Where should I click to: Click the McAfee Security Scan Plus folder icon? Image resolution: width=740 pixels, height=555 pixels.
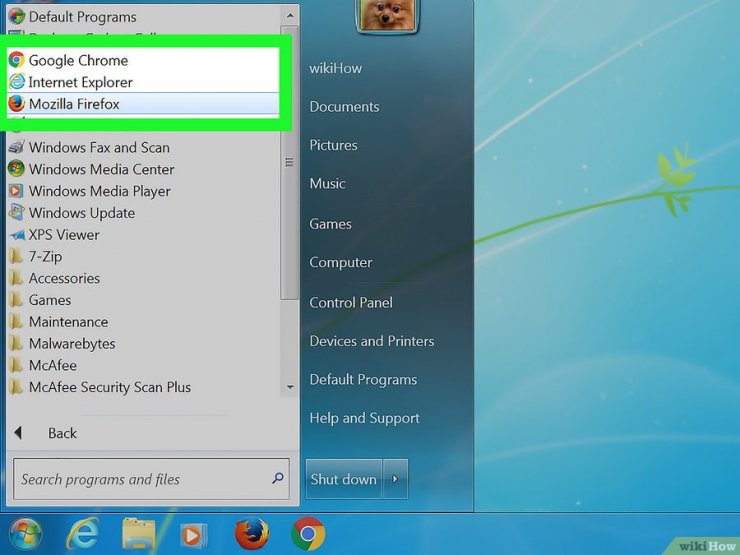pyautogui.click(x=16, y=387)
